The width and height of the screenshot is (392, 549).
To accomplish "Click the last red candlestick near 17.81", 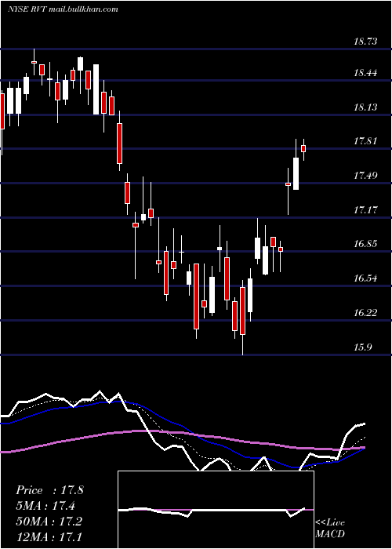I will coord(303,149).
